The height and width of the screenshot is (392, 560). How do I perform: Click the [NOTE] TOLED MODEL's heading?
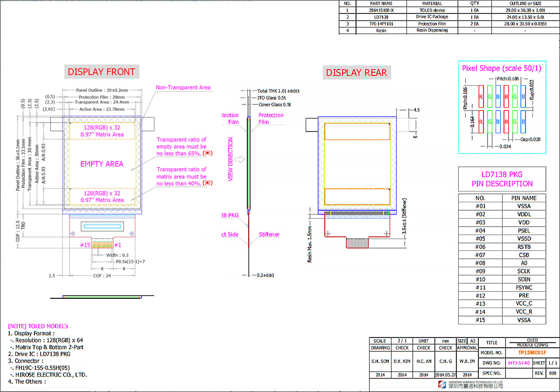tap(38, 326)
